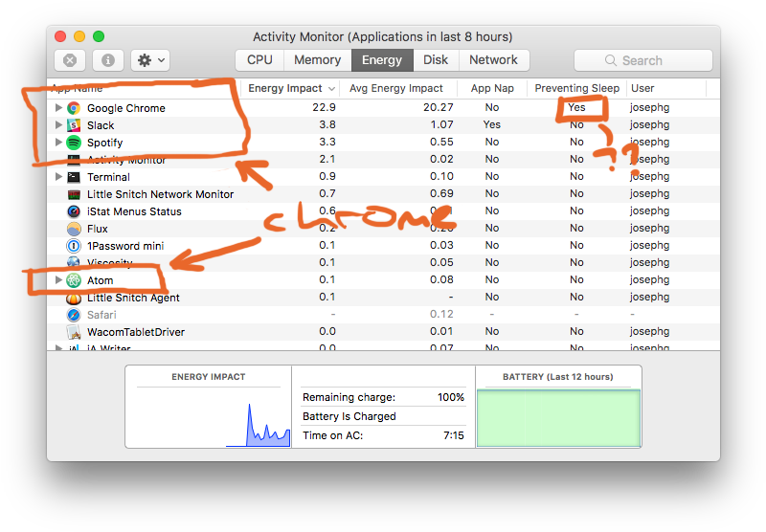Open the Network tab

click(493, 60)
